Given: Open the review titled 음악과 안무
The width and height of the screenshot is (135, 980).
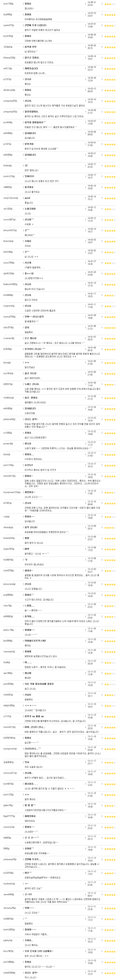Looking at the screenshot, I should pos(31,47).
